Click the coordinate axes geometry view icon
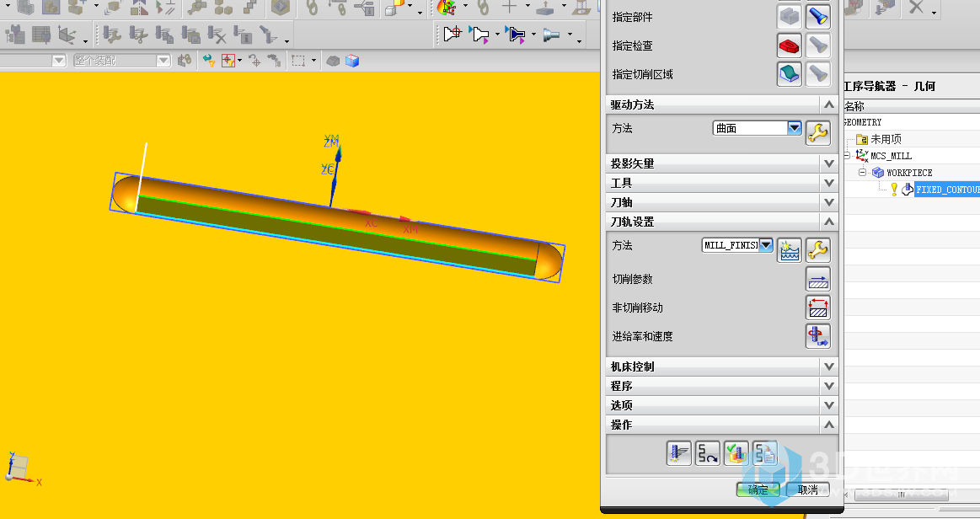The height and width of the screenshot is (519, 980). pyautogui.click(x=67, y=35)
